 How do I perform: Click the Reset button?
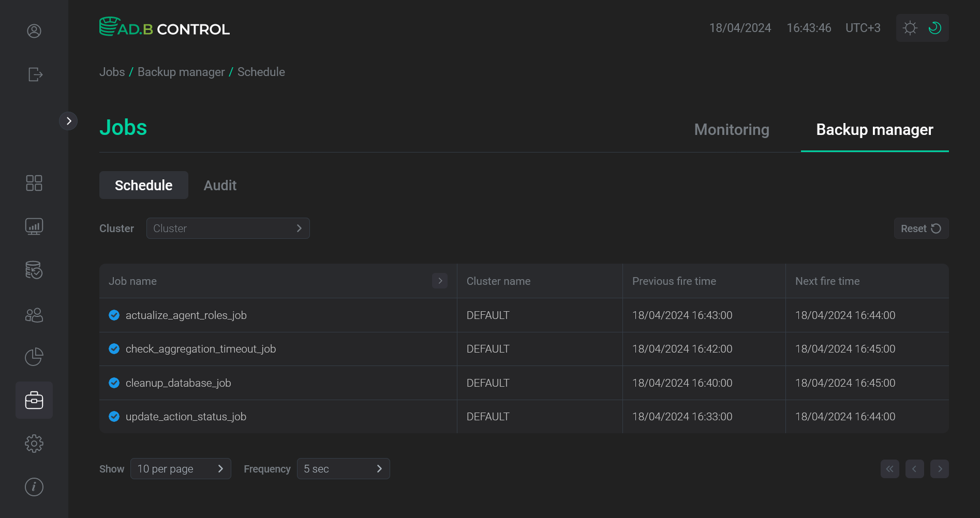921,228
